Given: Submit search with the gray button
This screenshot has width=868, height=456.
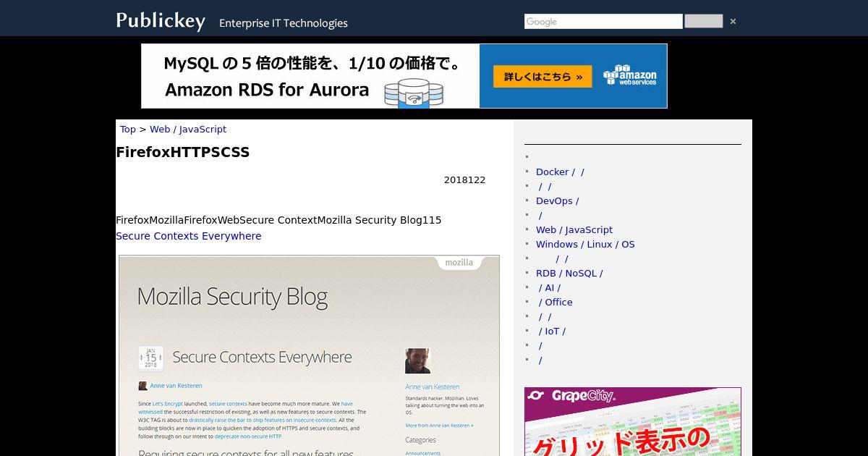Looking at the screenshot, I should (x=703, y=21).
